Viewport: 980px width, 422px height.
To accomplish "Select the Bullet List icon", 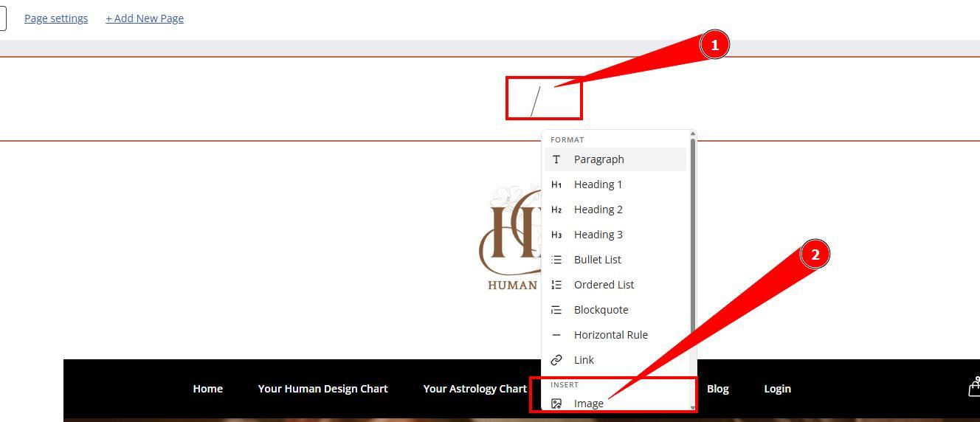I will (x=556, y=260).
